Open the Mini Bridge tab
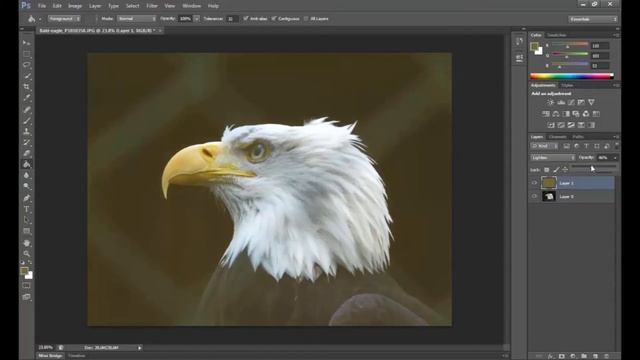The width and height of the screenshot is (640, 360). pos(51,356)
